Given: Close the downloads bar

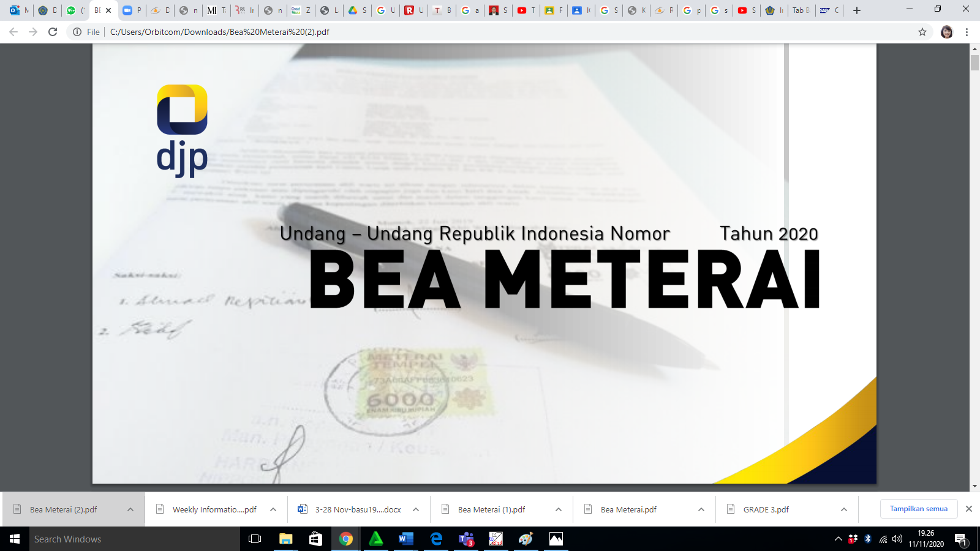Looking at the screenshot, I should click(969, 509).
